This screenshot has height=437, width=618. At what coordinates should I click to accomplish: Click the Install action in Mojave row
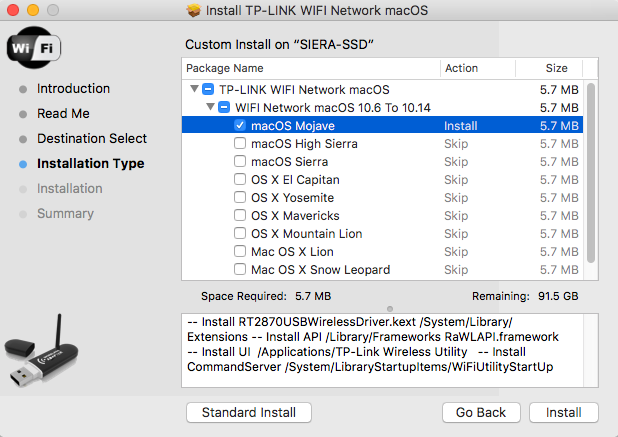point(460,126)
